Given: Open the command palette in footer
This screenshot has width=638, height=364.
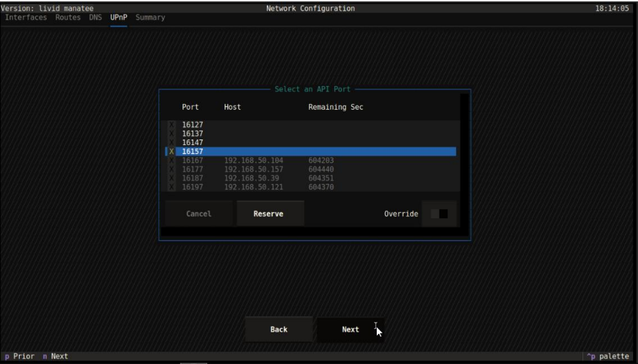Looking at the screenshot, I should (x=608, y=356).
